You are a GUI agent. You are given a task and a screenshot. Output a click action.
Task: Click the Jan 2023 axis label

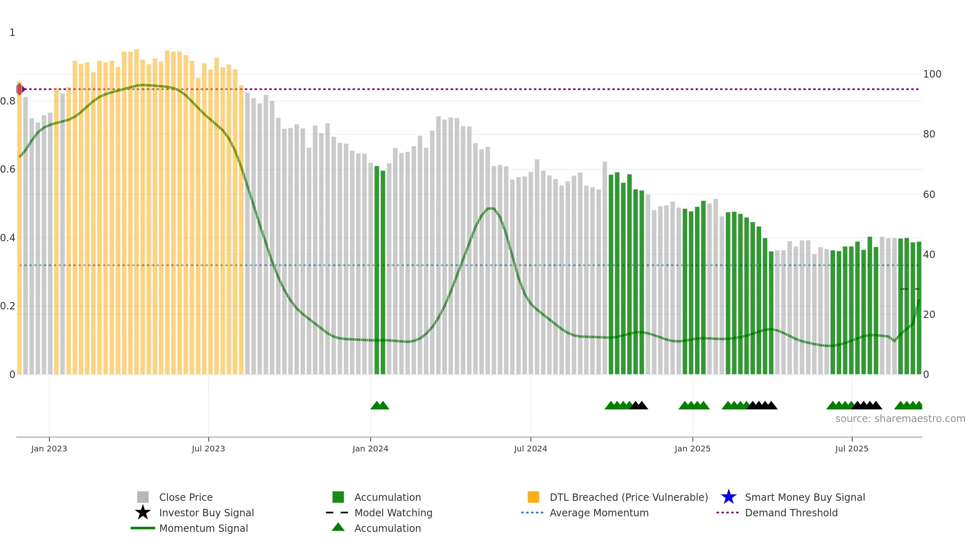point(49,449)
